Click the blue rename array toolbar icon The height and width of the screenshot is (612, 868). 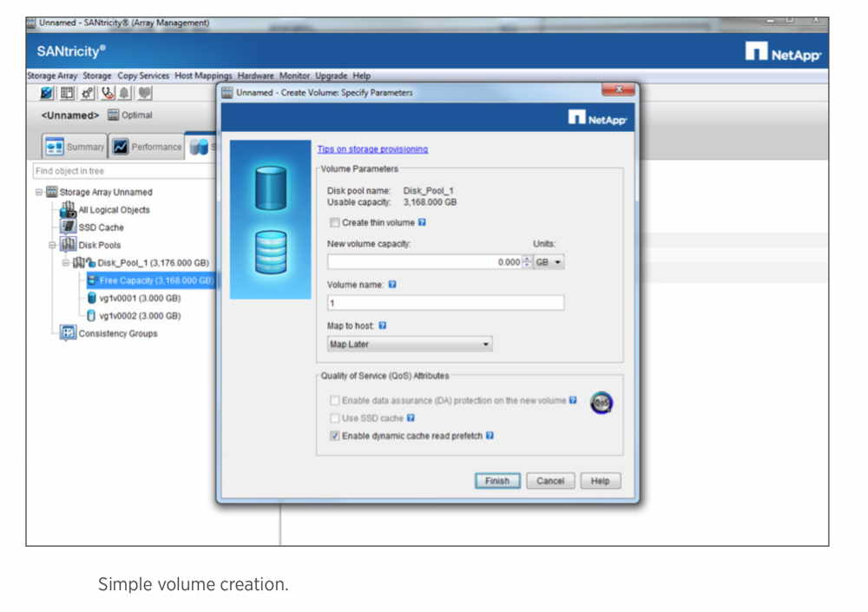tap(47, 93)
